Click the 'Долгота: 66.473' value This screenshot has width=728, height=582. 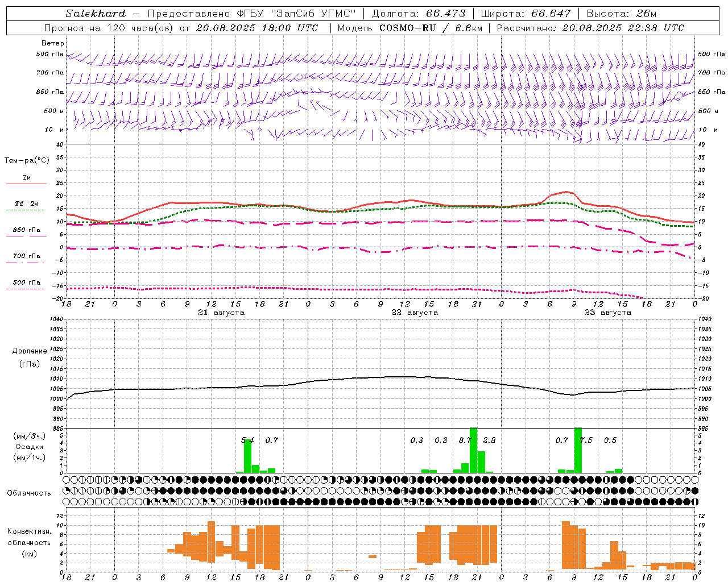pos(419,14)
